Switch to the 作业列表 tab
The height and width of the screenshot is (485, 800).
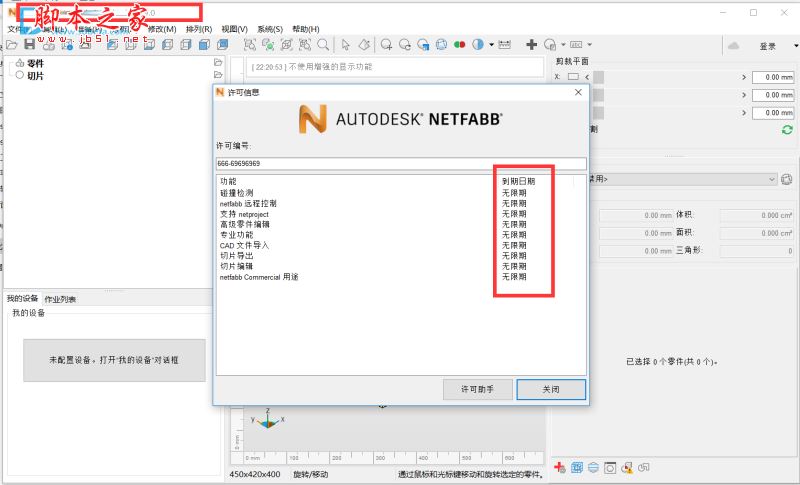pos(60,299)
